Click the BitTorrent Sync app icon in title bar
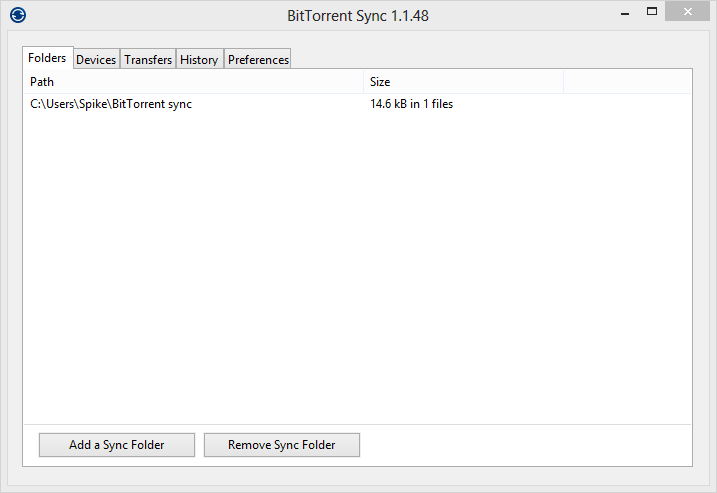 [x=18, y=15]
